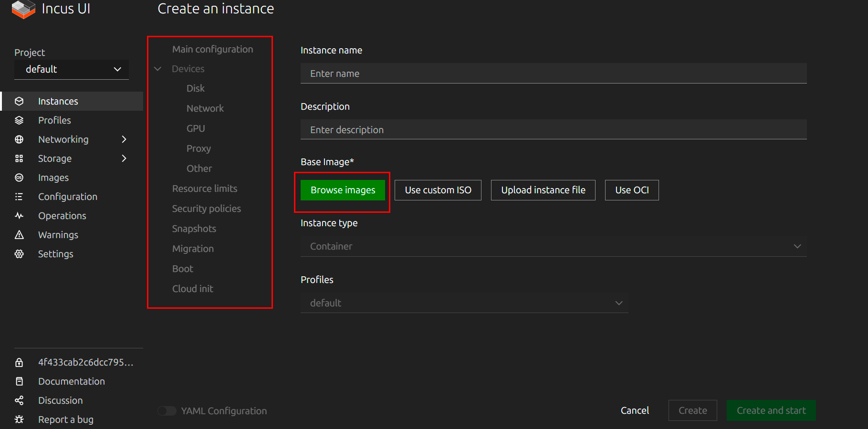This screenshot has width=868, height=429.
Task: Click the Warnings triangle icon
Action: [x=19, y=235]
